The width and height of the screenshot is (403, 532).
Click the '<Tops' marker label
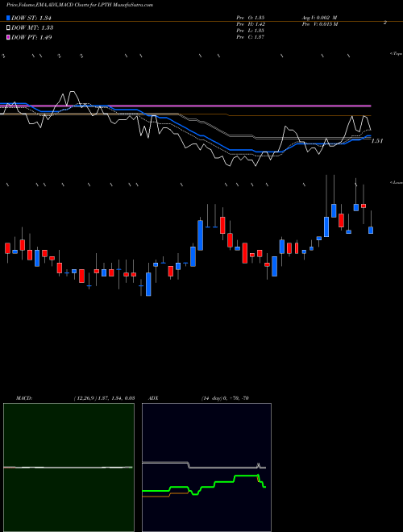click(x=397, y=54)
